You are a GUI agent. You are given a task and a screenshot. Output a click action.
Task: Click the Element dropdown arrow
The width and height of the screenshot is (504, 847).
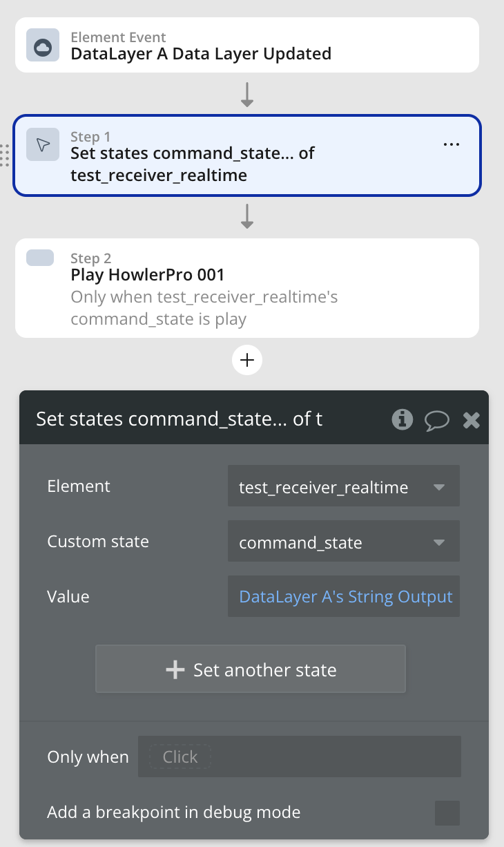tap(439, 487)
